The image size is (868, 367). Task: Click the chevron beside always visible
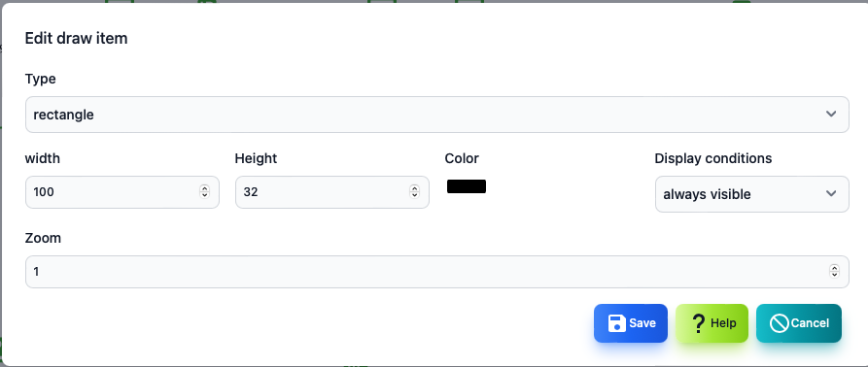click(830, 194)
